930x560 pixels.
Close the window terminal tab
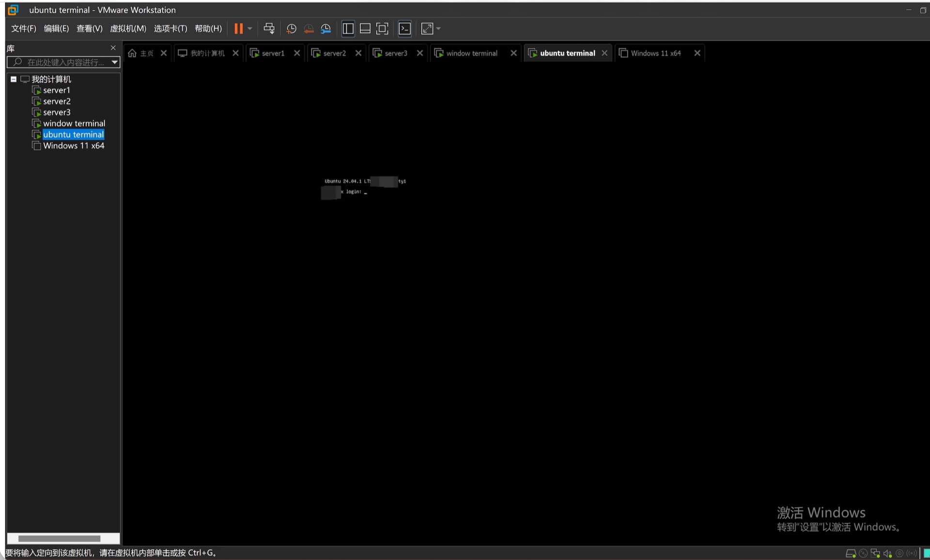click(513, 53)
